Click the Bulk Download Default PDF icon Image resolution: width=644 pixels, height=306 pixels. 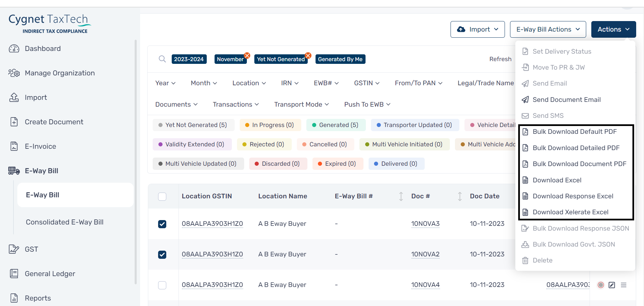click(x=525, y=132)
